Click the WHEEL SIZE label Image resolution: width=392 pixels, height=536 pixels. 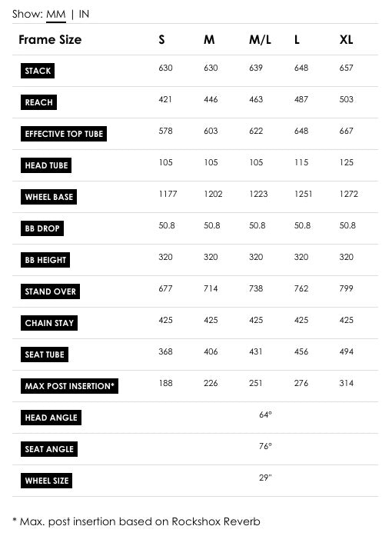pos(46,481)
